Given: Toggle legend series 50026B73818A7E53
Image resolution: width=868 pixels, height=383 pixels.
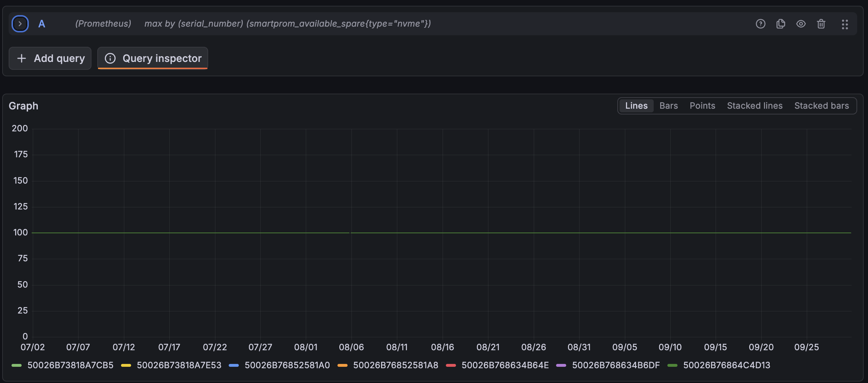Looking at the screenshot, I should [x=179, y=365].
